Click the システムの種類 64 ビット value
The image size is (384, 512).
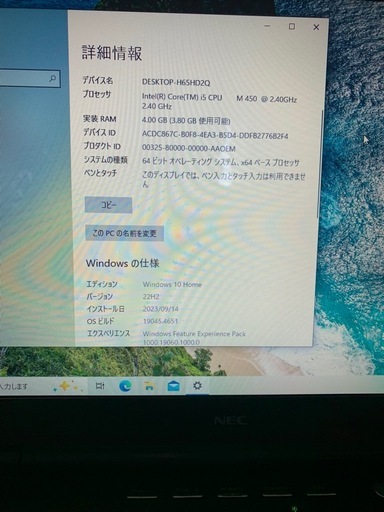tap(221, 162)
